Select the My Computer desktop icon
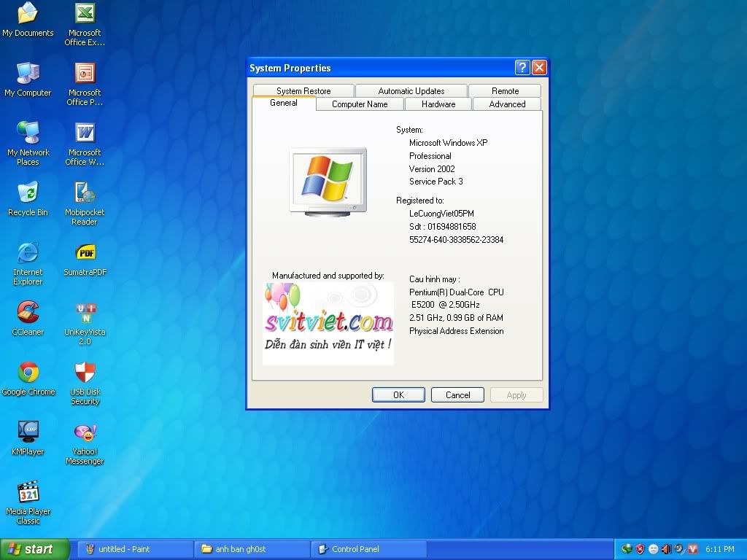This screenshot has width=747, height=560. click(28, 79)
